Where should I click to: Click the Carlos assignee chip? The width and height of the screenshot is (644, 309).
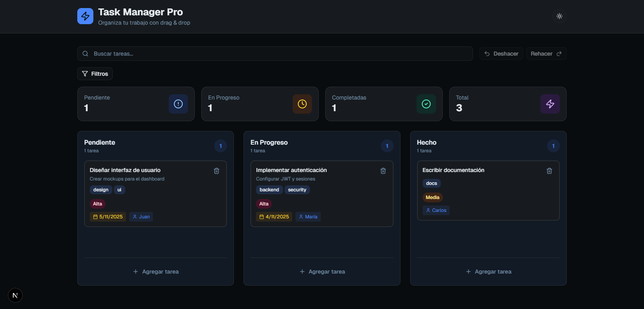click(x=436, y=210)
